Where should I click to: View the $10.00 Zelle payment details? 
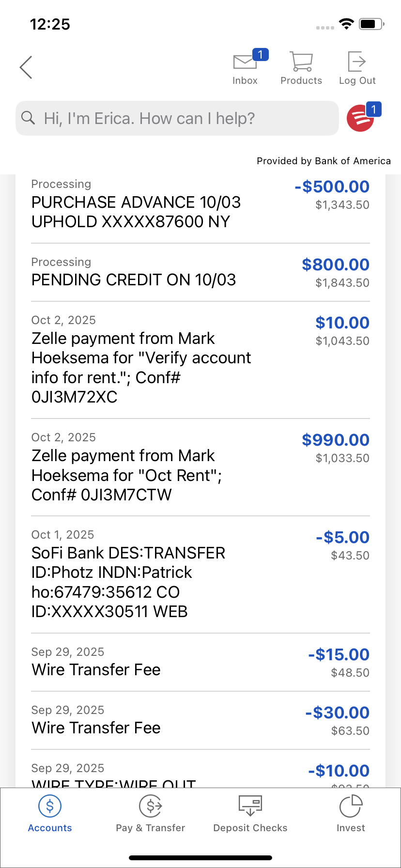pos(140,367)
